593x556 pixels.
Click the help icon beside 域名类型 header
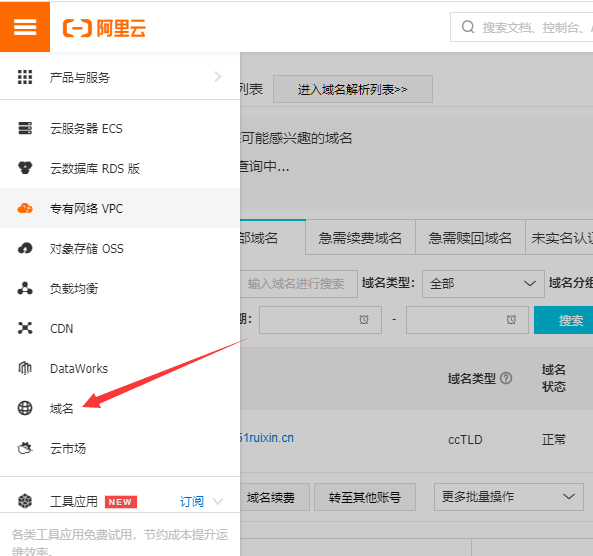(506, 378)
